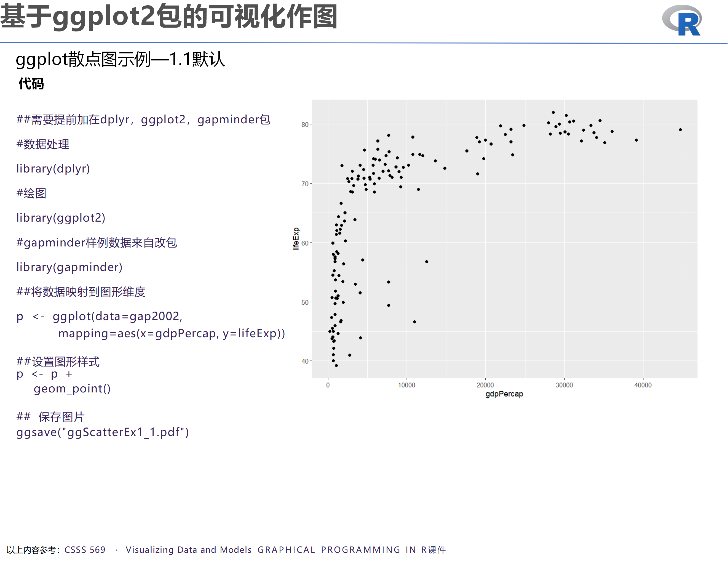Click the #绘图 comment line
The height and width of the screenshot is (563, 728).
click(x=31, y=193)
